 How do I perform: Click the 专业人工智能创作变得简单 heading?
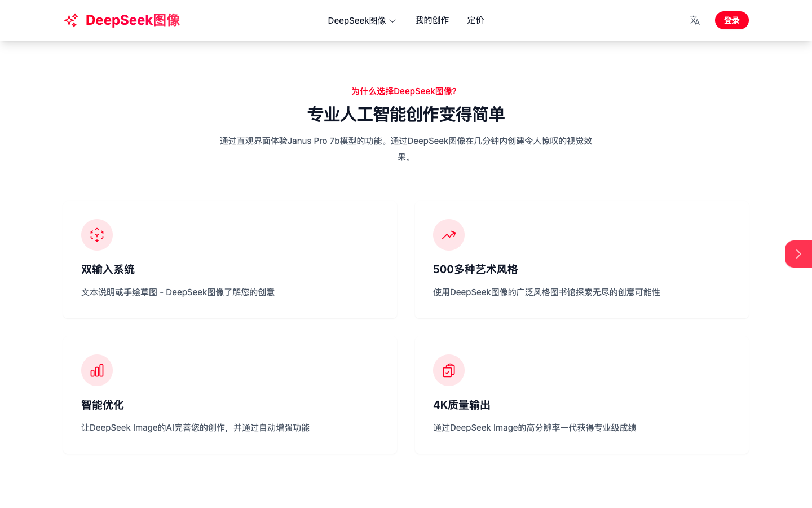tap(406, 115)
